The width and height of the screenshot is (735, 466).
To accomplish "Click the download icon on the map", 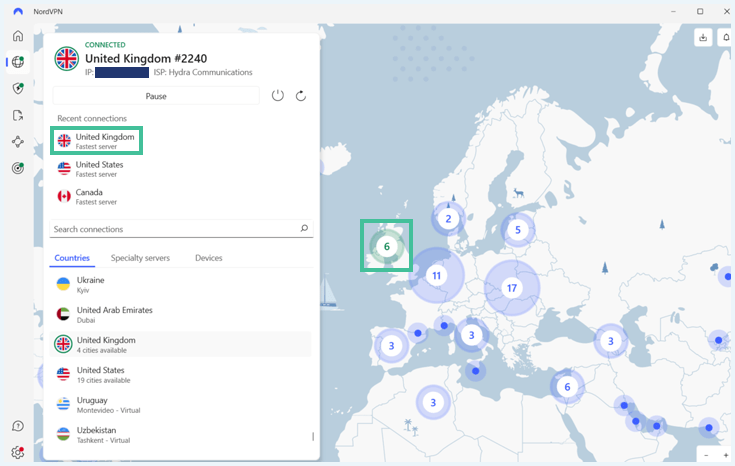I will click(x=703, y=38).
